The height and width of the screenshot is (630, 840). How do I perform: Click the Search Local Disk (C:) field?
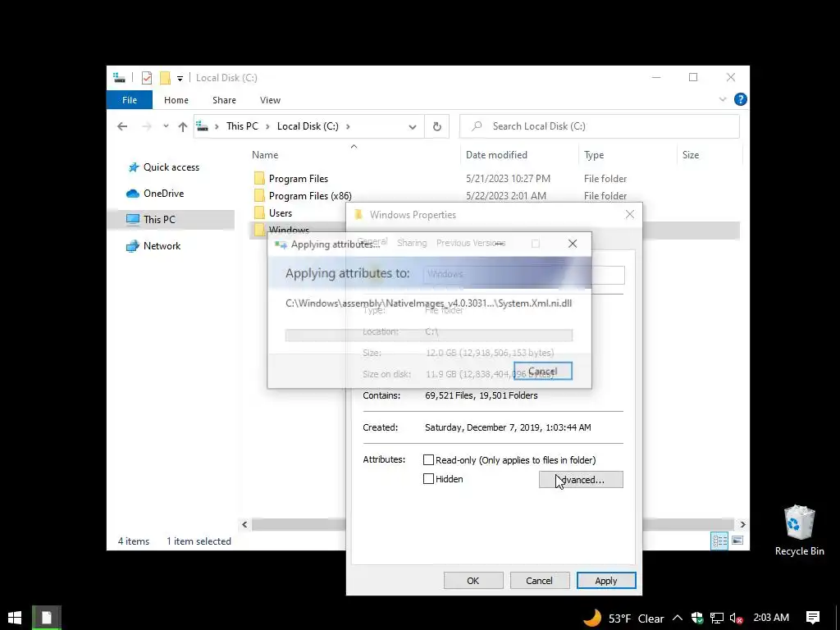(599, 126)
